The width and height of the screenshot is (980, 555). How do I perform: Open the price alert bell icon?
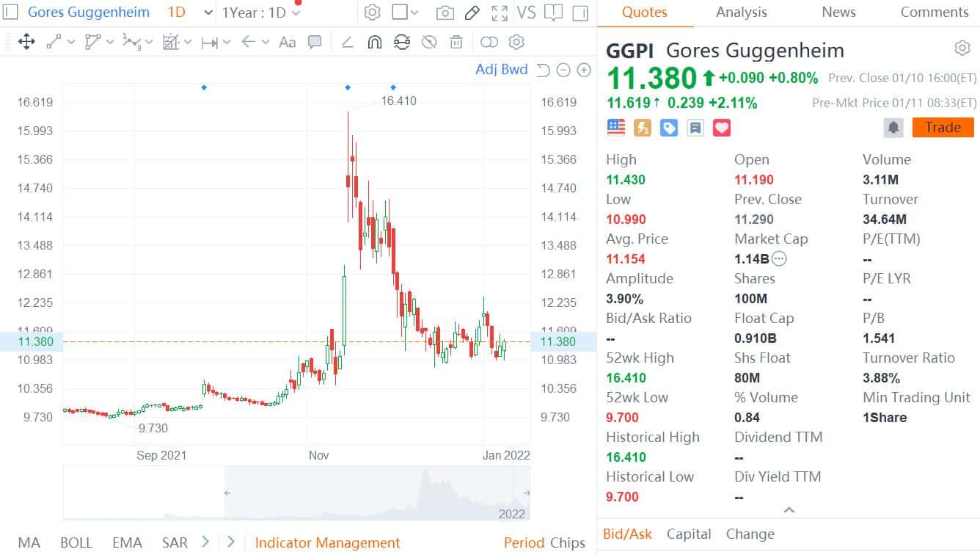893,128
